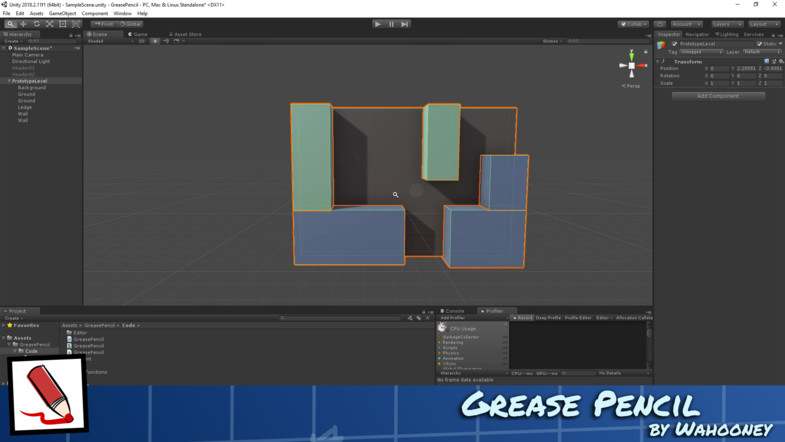
Task: Select the Move tool
Action: pyautogui.click(x=24, y=24)
